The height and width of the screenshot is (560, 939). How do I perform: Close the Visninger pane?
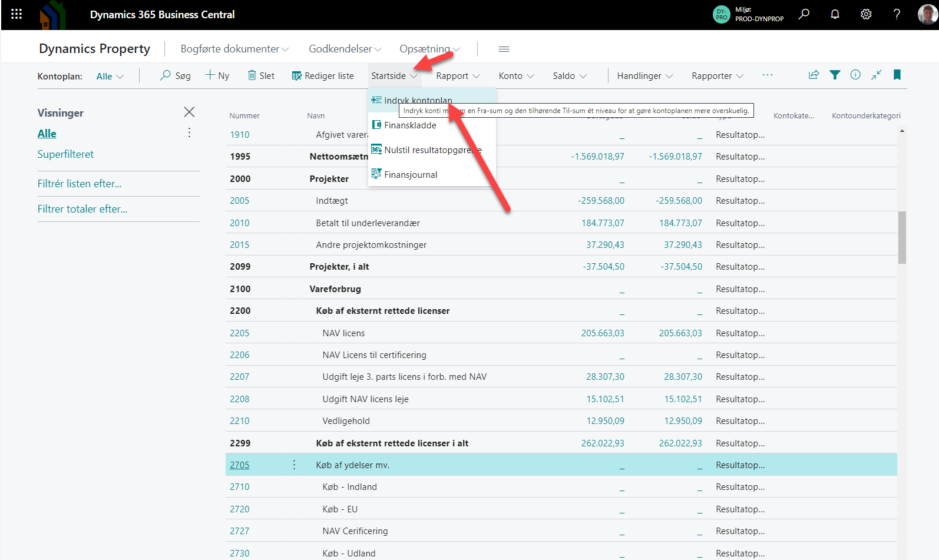pyautogui.click(x=189, y=112)
